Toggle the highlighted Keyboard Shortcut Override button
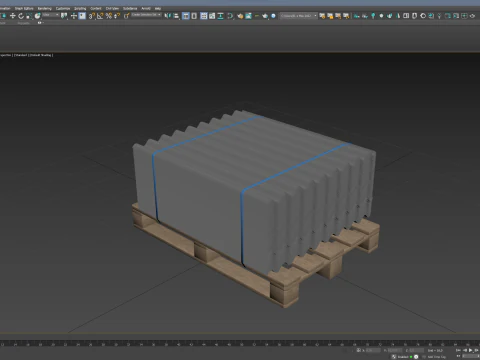This screenshot has height=360, width=480. tap(82, 16)
